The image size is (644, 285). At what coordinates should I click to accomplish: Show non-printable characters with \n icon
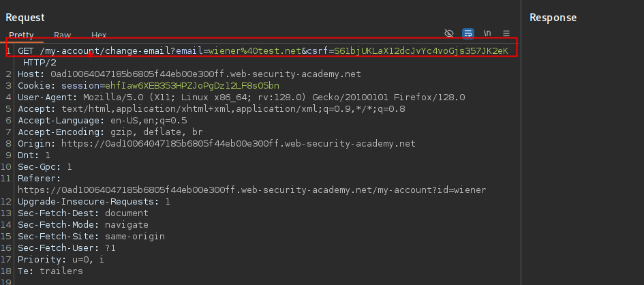pos(487,33)
